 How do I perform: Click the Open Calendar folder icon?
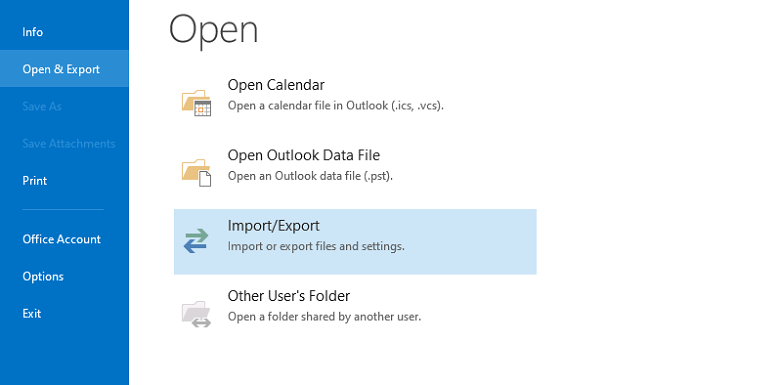coord(196,103)
